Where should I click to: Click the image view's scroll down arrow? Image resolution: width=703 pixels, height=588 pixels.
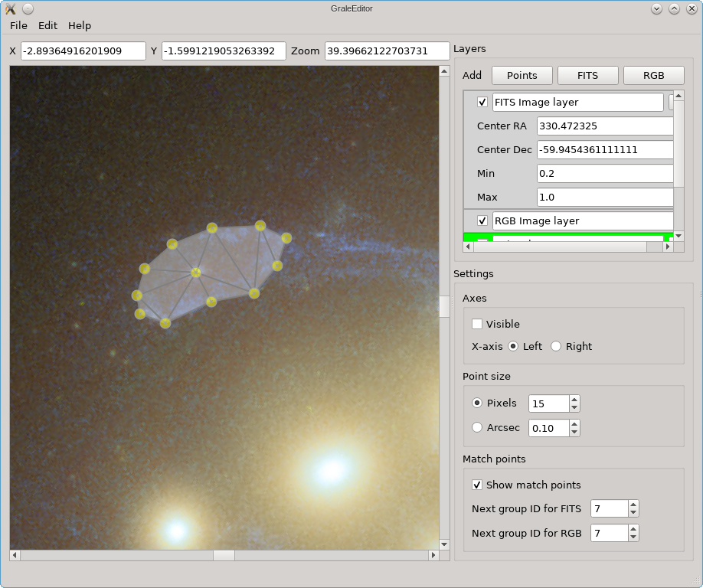[x=444, y=544]
